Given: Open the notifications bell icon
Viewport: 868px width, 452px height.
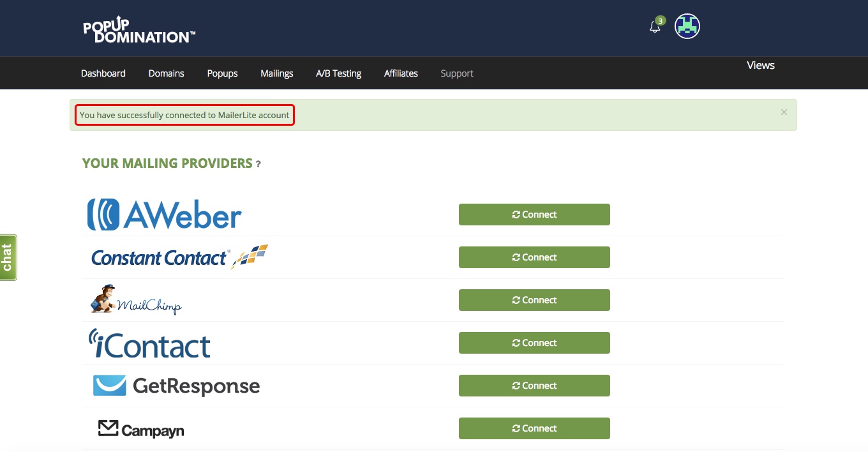Looking at the screenshot, I should point(655,27).
